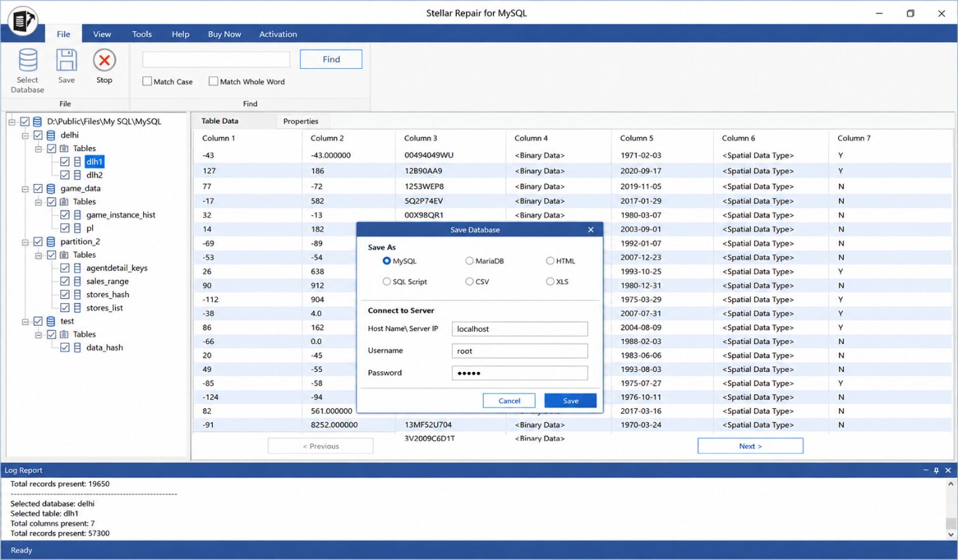Click the Tables folder icon under delhi
958x560 pixels.
tap(64, 148)
